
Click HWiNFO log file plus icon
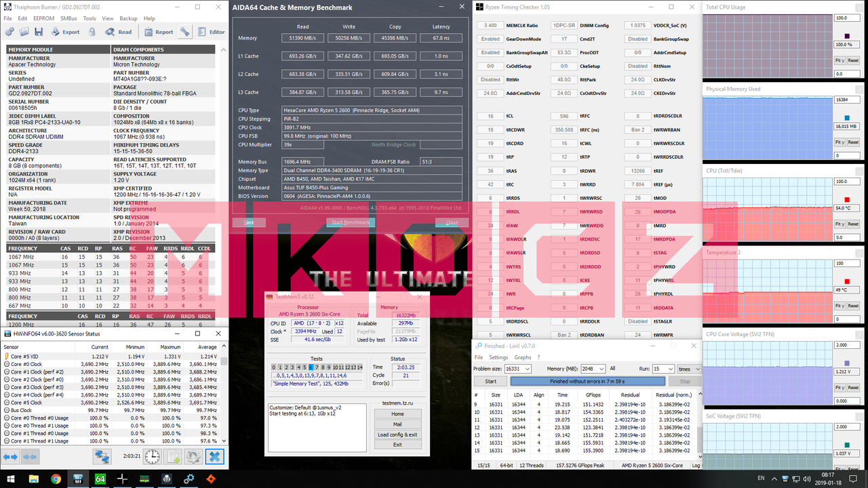point(174,457)
